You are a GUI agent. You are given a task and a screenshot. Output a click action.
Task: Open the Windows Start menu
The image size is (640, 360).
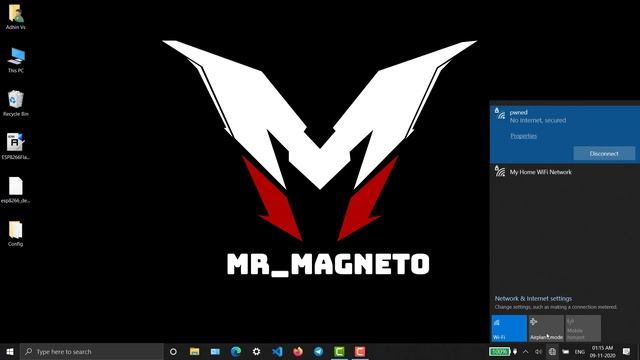(x=10, y=351)
